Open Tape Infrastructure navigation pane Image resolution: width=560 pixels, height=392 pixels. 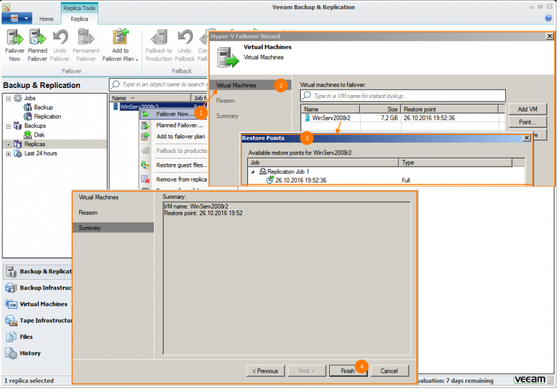tap(39, 321)
